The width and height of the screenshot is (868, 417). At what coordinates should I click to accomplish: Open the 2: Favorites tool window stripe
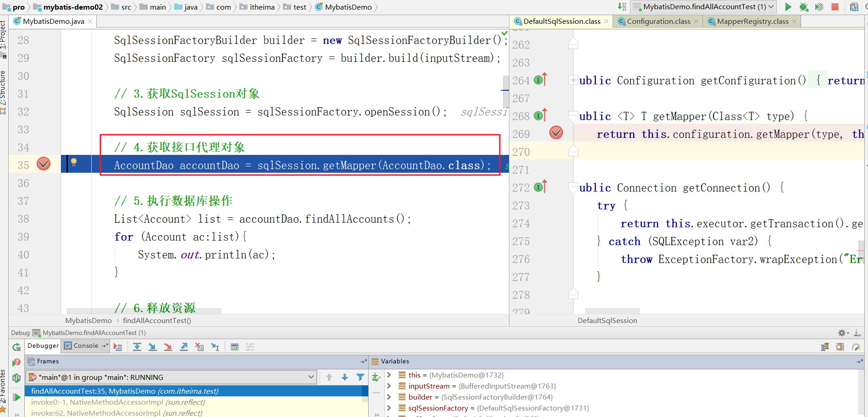(x=4, y=391)
